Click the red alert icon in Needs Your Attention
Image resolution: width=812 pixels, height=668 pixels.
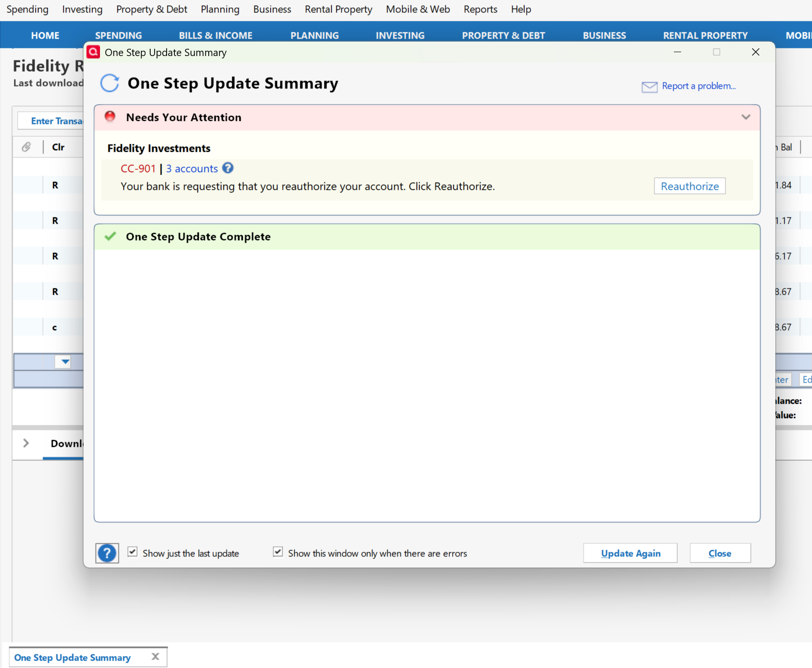(x=110, y=116)
